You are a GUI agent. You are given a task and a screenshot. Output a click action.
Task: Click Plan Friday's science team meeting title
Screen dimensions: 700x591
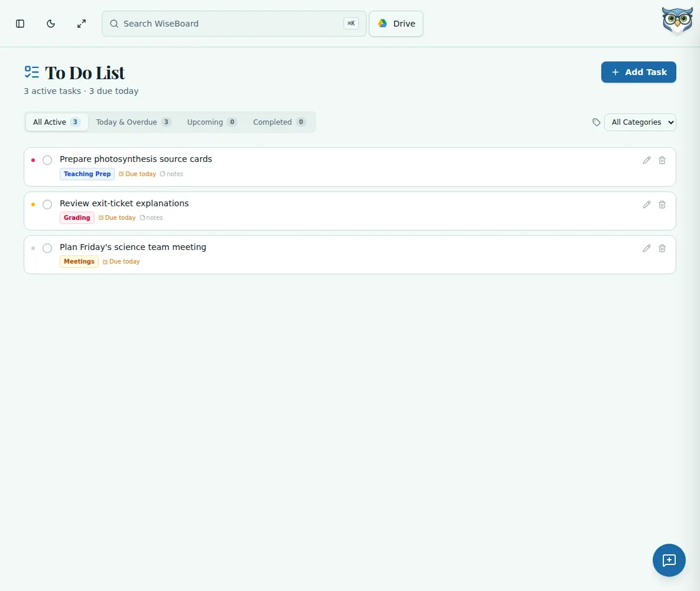[133, 247]
